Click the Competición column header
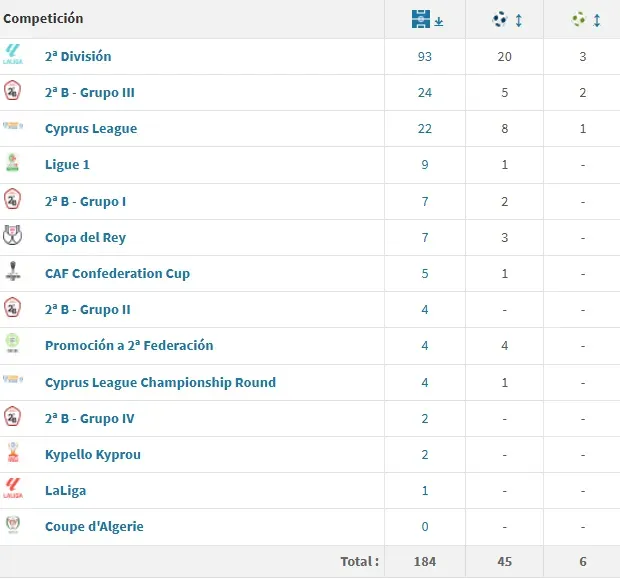Viewport: 620px width, 579px height. click(44, 19)
